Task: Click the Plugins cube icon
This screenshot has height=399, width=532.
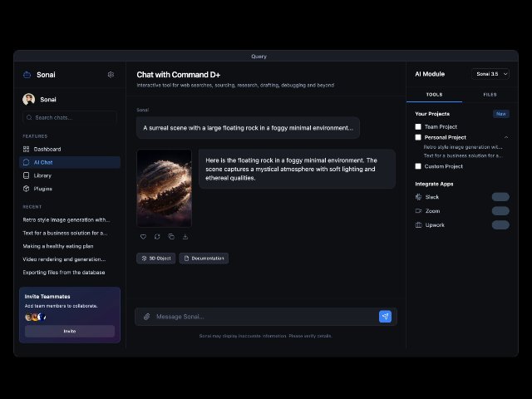Action: 26,189
